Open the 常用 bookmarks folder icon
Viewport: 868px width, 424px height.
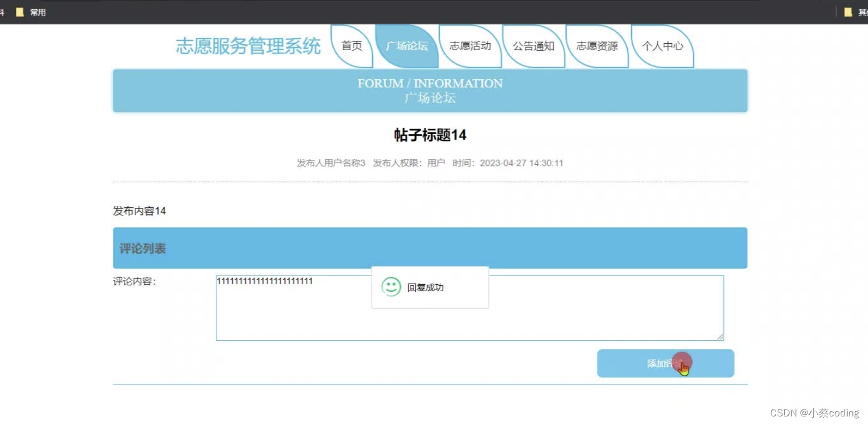tap(20, 12)
